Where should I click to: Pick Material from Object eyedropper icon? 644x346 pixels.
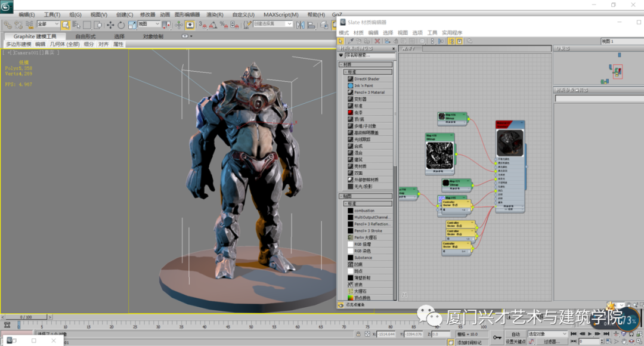click(x=351, y=41)
